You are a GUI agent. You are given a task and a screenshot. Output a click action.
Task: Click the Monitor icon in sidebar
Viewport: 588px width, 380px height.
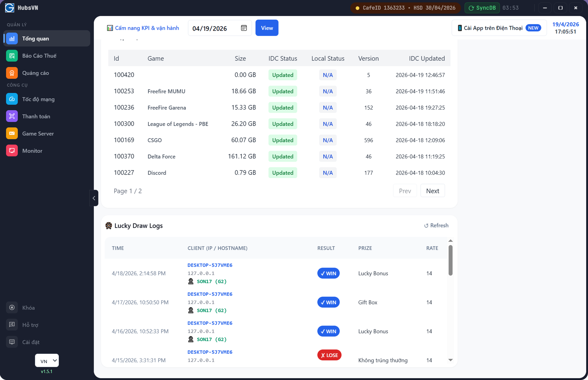12,151
